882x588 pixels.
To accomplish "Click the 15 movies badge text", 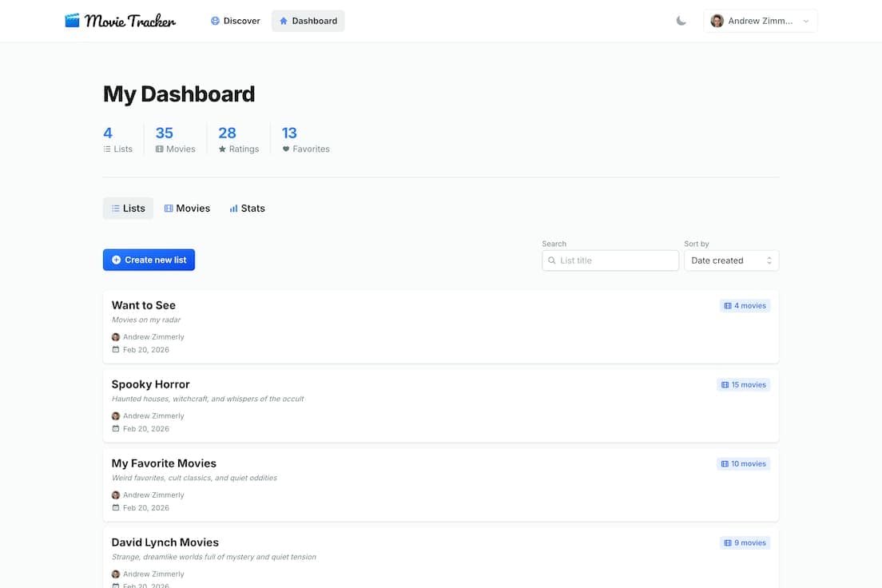I will tap(749, 385).
